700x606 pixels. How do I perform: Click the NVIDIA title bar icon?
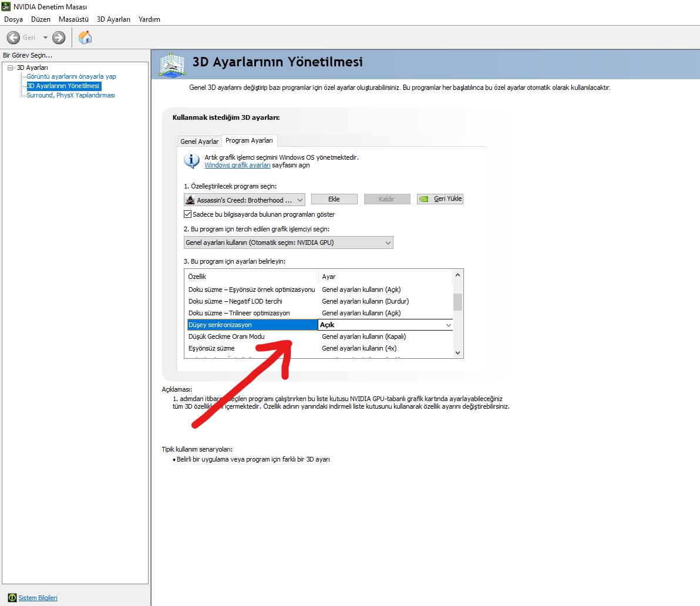click(6, 6)
